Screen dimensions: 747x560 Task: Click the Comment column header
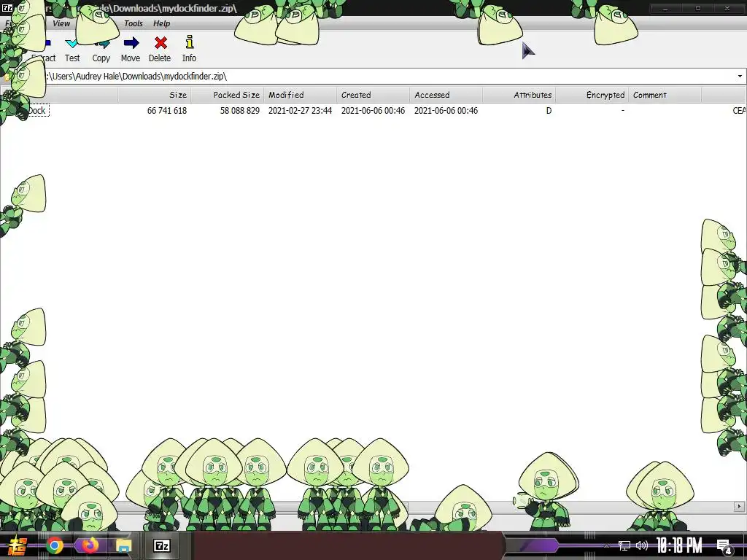(665, 95)
